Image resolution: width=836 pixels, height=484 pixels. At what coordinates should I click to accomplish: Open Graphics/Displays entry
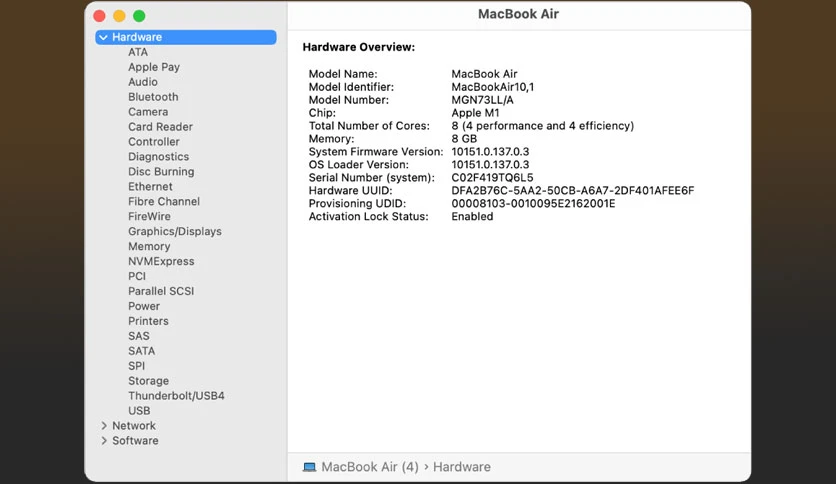[174, 231]
